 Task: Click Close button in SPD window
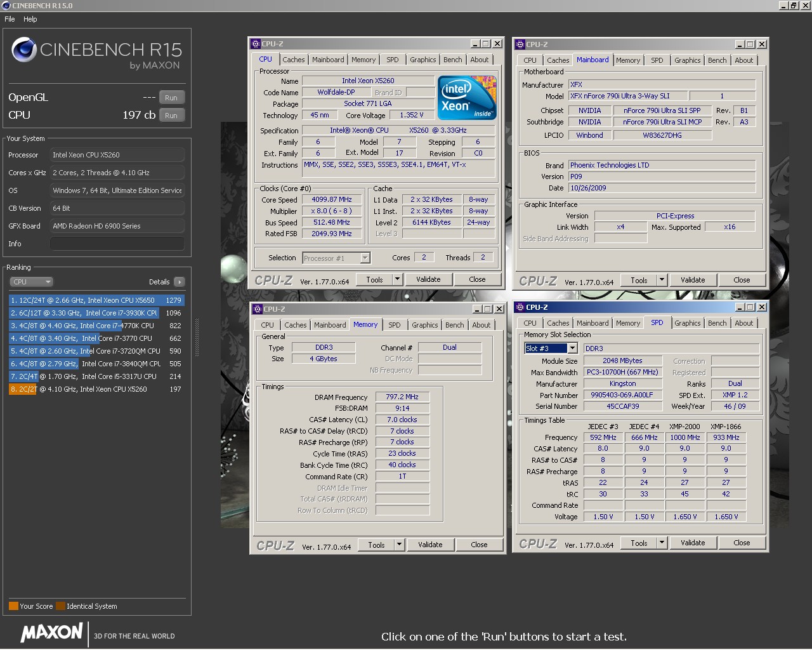pos(742,543)
